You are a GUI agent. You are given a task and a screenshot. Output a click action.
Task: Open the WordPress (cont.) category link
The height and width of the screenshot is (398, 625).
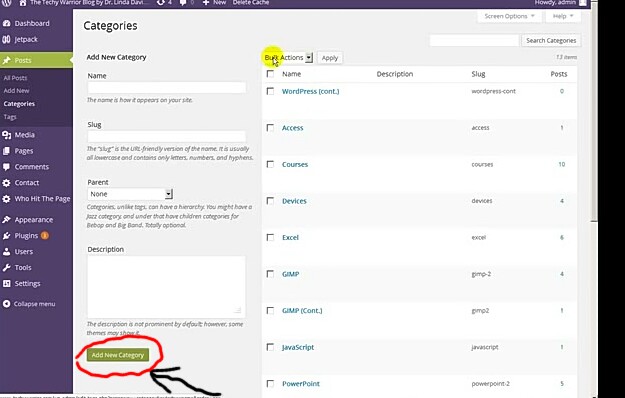click(x=311, y=91)
